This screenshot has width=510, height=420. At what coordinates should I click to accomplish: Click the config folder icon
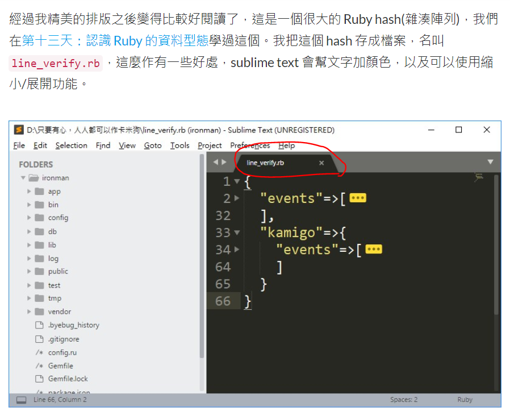(x=39, y=218)
